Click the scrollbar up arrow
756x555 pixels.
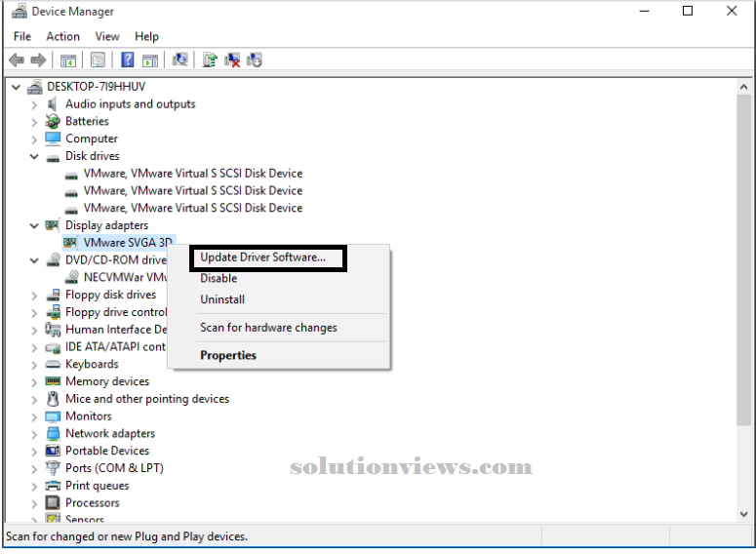[x=743, y=87]
